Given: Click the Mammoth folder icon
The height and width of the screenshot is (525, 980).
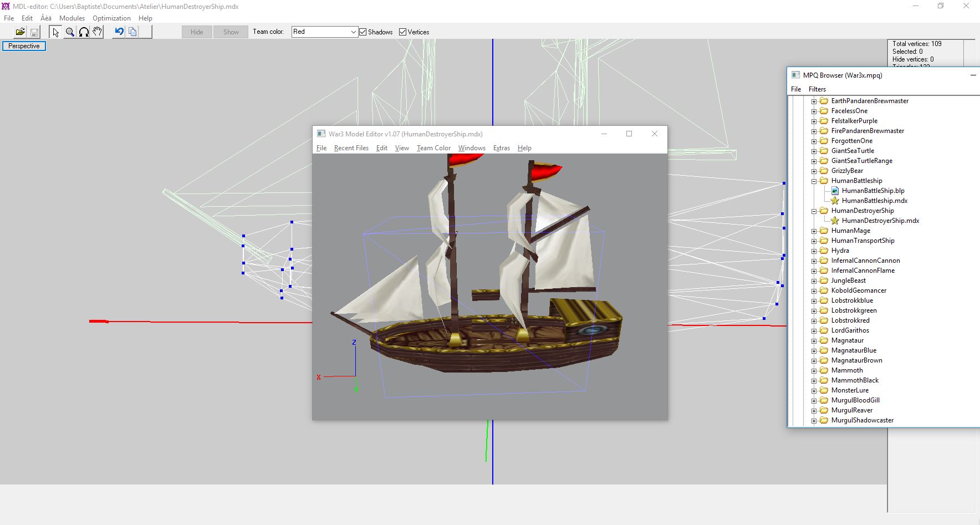Looking at the screenshot, I should pyautogui.click(x=824, y=370).
